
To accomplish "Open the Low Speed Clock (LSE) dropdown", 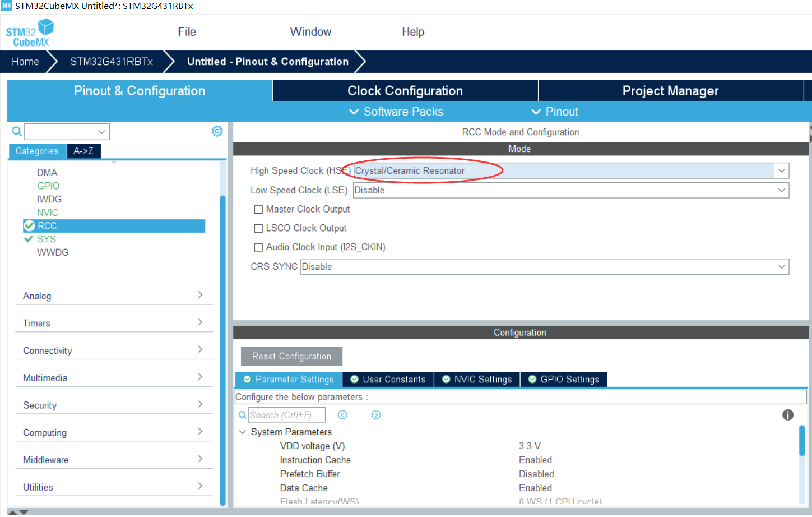I will [782, 190].
